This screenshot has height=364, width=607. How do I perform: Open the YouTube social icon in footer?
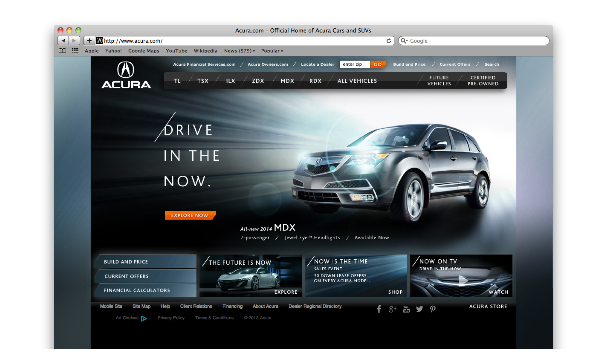(406, 309)
